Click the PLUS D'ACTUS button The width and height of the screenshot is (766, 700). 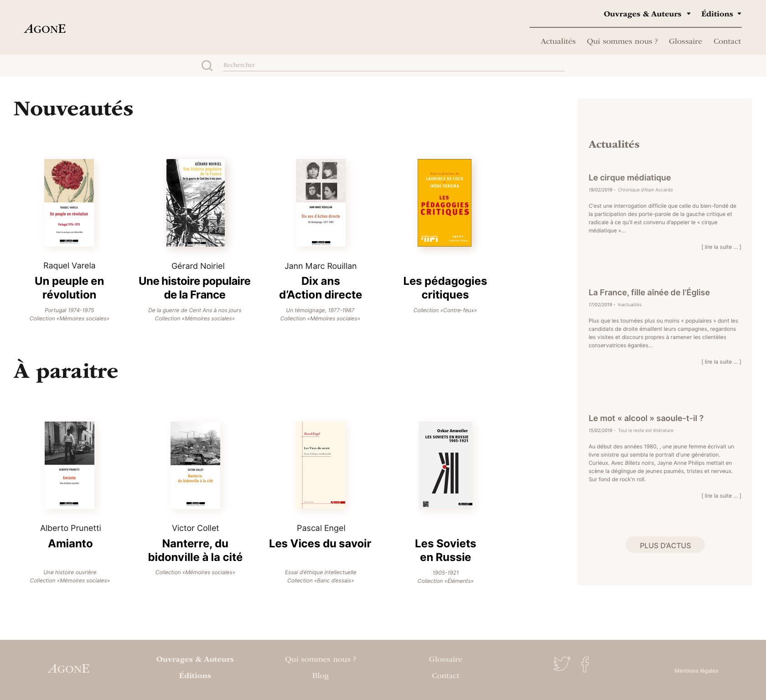tap(665, 545)
